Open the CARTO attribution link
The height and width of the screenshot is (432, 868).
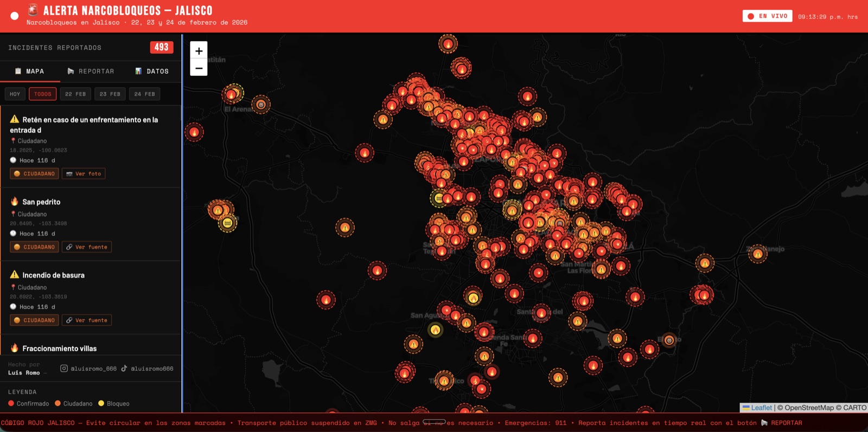854,408
